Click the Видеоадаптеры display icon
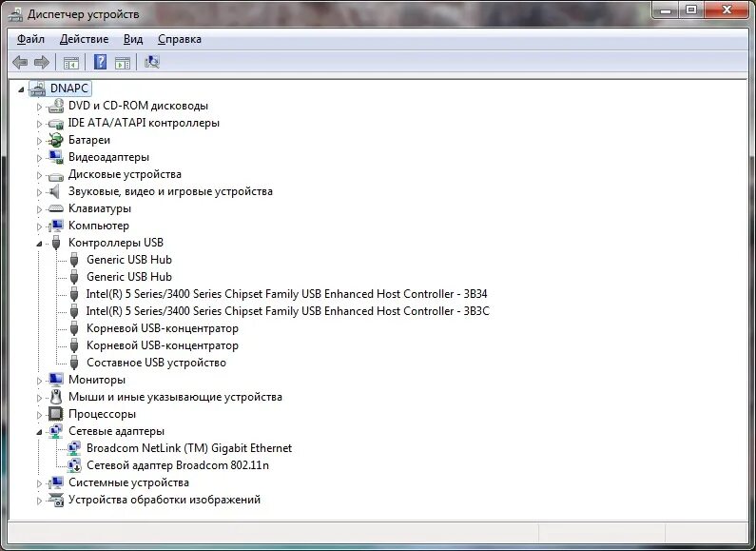 click(56, 157)
